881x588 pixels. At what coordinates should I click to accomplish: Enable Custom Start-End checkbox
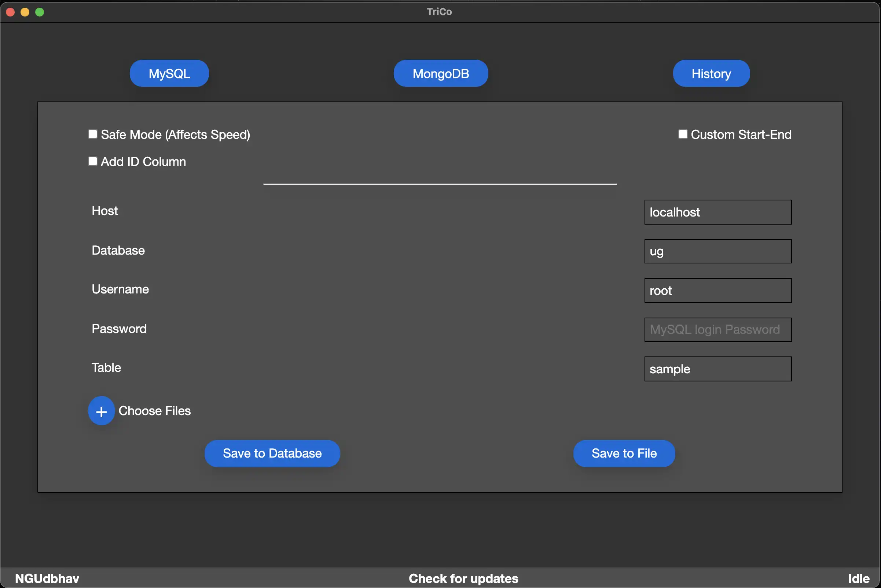(682, 134)
